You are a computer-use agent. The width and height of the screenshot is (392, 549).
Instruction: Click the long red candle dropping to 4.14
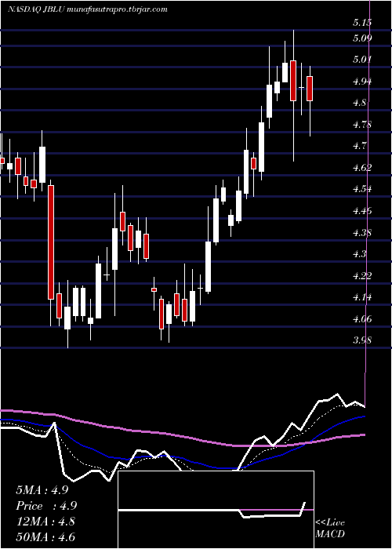(x=51, y=242)
